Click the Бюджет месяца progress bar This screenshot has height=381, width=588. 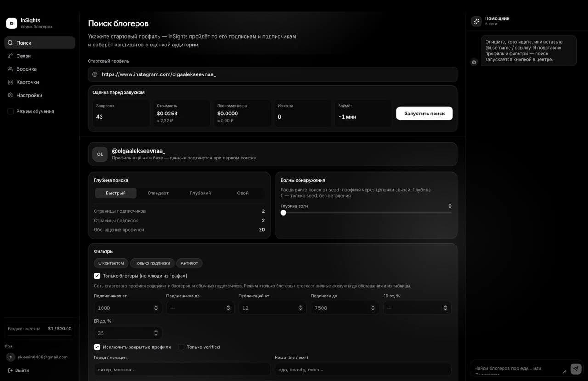40,335
